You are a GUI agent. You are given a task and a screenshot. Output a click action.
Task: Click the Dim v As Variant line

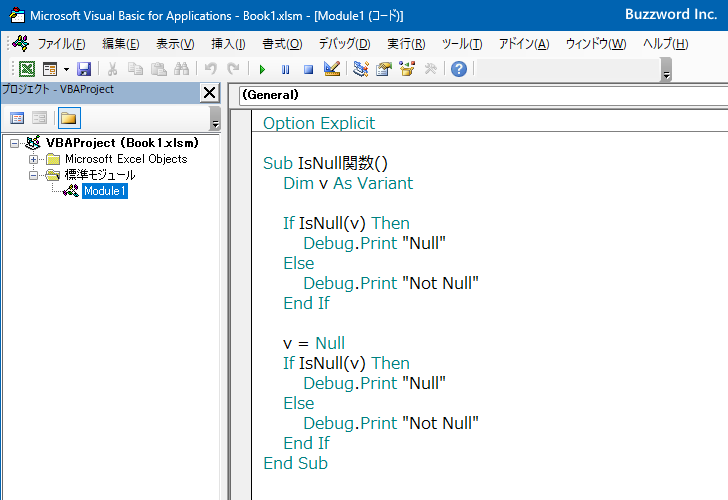coord(348,183)
